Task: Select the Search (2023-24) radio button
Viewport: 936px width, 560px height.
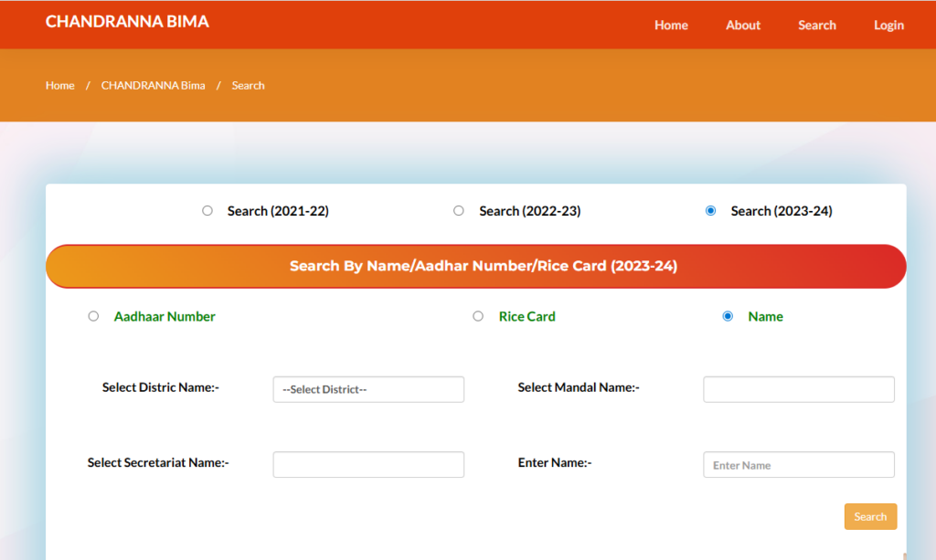Action: (x=711, y=211)
